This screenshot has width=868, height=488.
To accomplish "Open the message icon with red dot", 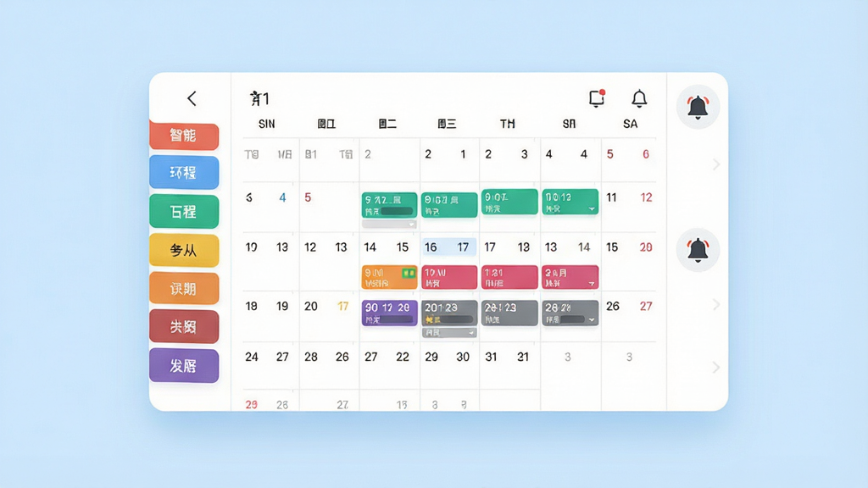I will coord(597,98).
